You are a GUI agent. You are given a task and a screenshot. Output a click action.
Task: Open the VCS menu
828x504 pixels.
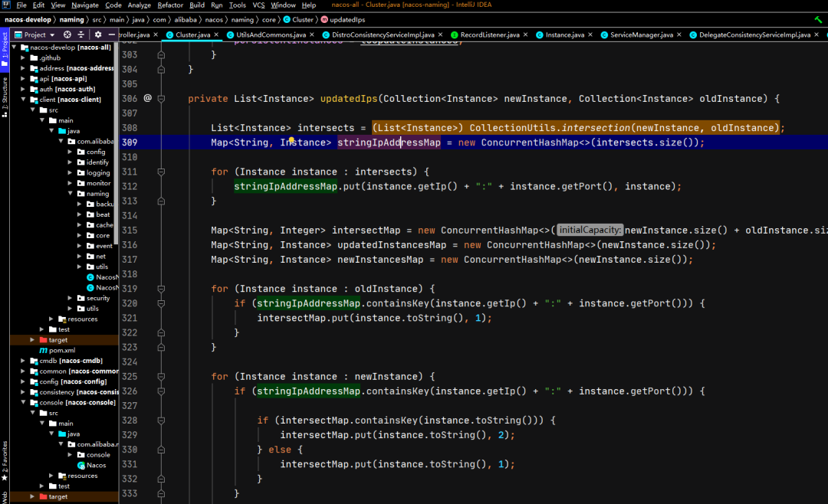(259, 5)
